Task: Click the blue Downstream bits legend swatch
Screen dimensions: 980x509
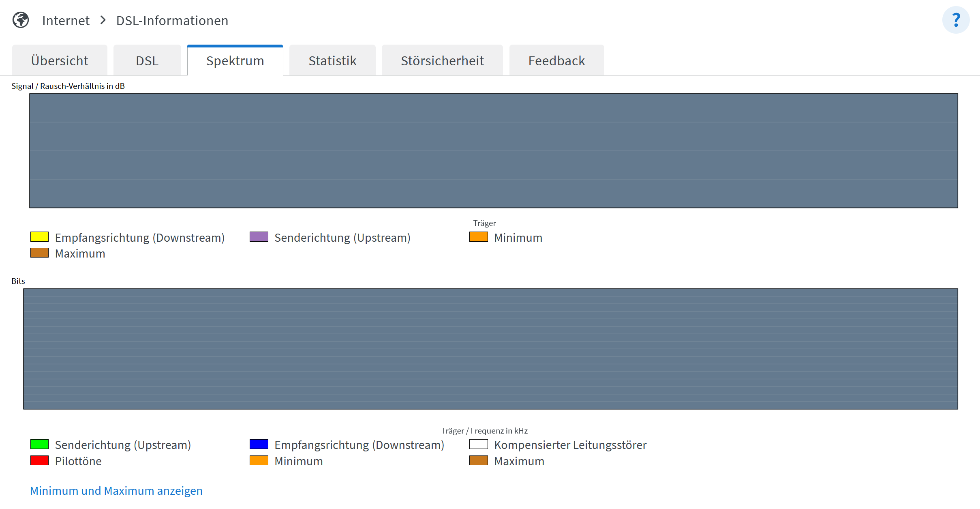Action: [259, 444]
